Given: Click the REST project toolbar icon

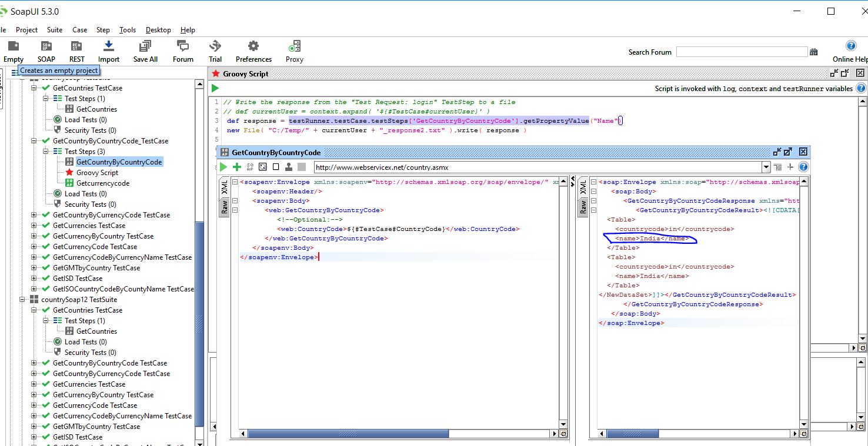Looking at the screenshot, I should tap(76, 47).
